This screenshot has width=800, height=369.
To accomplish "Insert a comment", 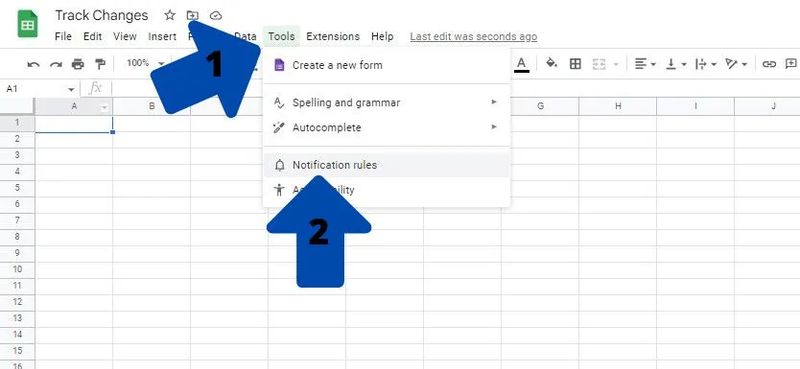I will click(791, 64).
